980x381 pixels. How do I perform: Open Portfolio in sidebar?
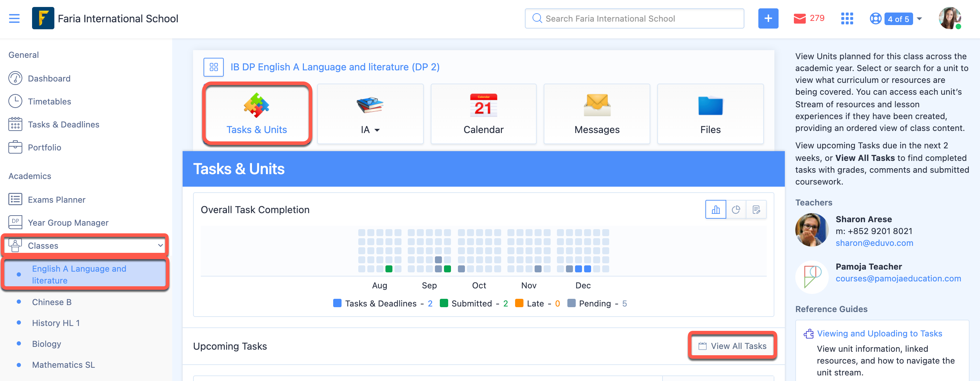tap(45, 148)
